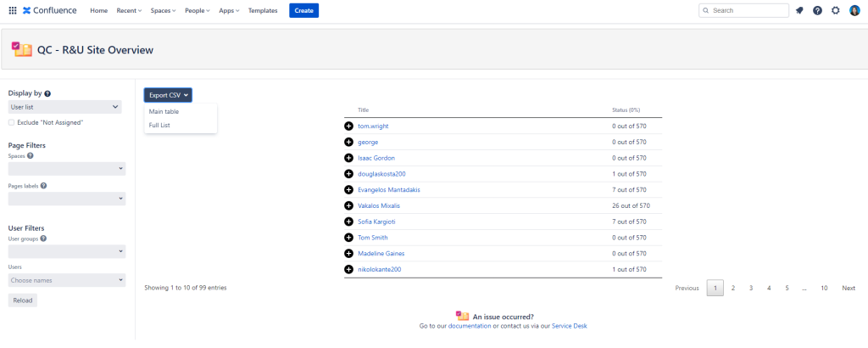Open the settings gear icon
The image size is (868, 348).
[x=836, y=10]
